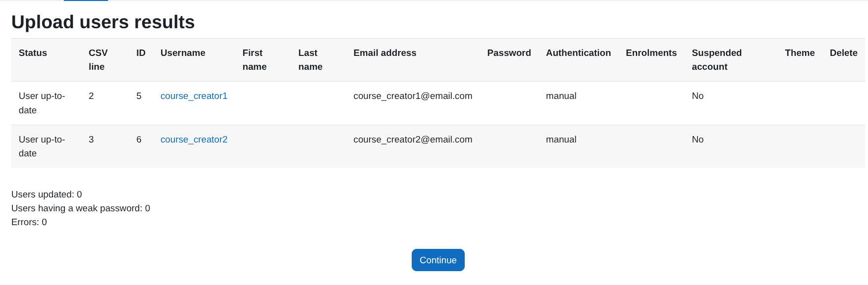Click the CSV line column header
The height and width of the screenshot is (285, 868).
pyautogui.click(x=98, y=59)
